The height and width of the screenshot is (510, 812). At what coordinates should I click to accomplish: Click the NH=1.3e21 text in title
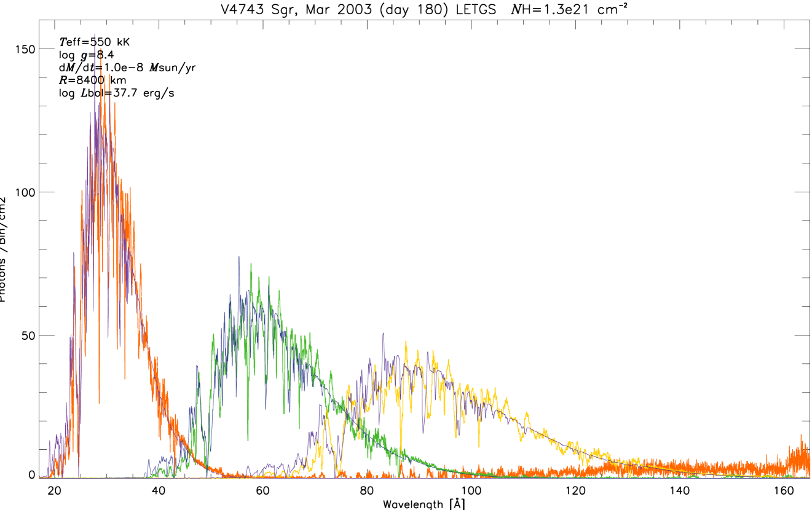click(564, 10)
